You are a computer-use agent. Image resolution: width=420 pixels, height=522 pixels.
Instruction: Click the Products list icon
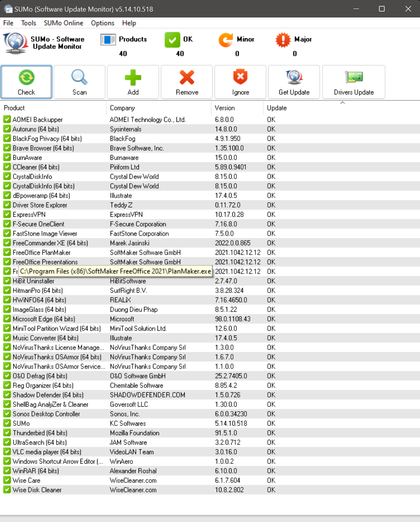tap(108, 39)
